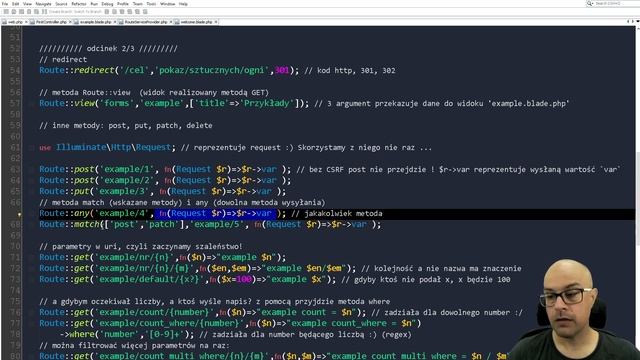Open the View menu
Image resolution: width=640 pixels, height=360 pixels.
(27, 4)
